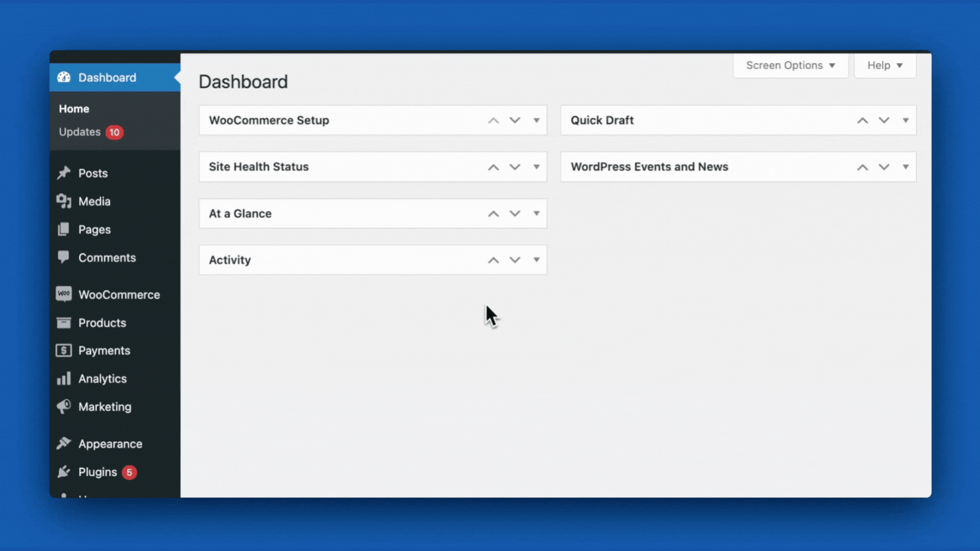
Task: Click the Site Health Status widget title
Action: click(259, 167)
